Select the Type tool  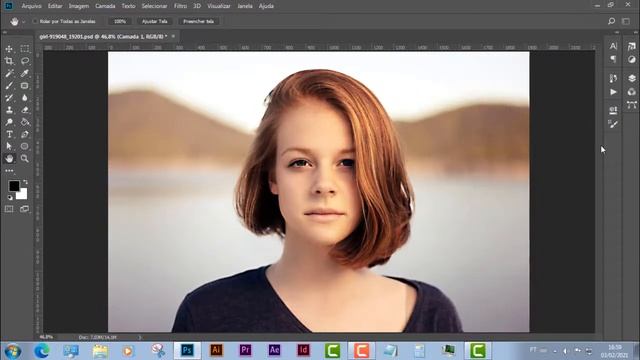tap(9, 134)
